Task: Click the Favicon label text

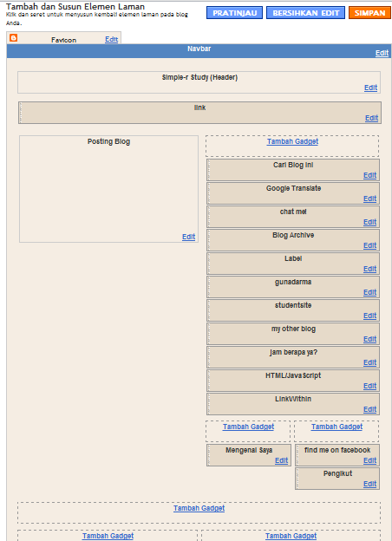Action: point(64,40)
